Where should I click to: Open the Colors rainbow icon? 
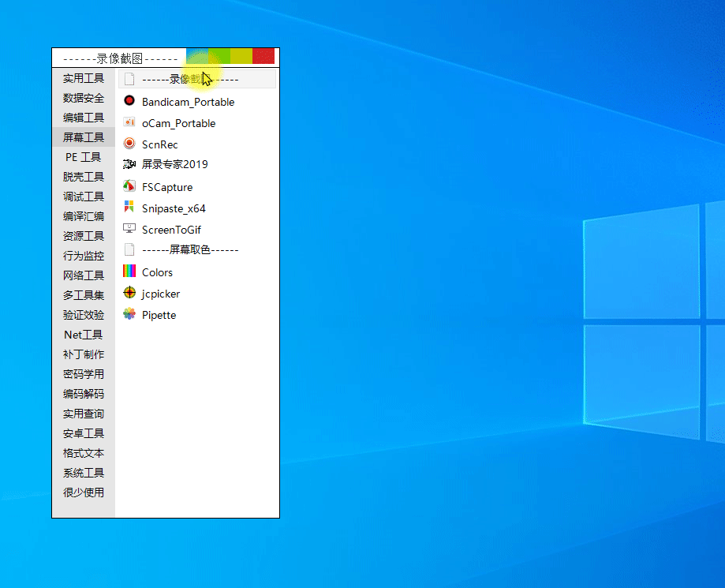[129, 272]
